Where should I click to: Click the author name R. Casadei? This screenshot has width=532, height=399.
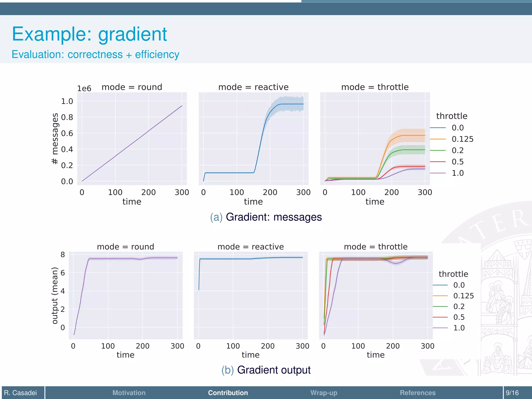[x=21, y=393]
